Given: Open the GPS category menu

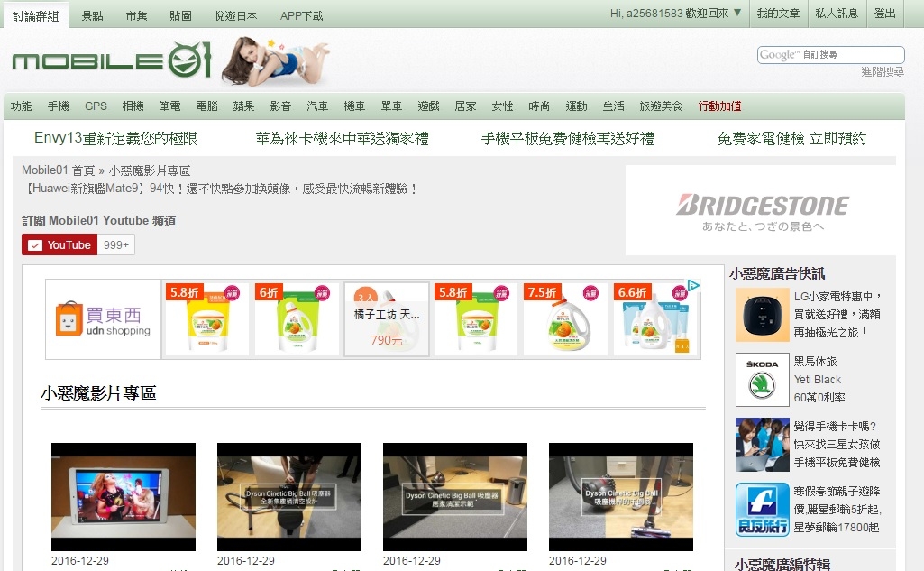Looking at the screenshot, I should (96, 106).
